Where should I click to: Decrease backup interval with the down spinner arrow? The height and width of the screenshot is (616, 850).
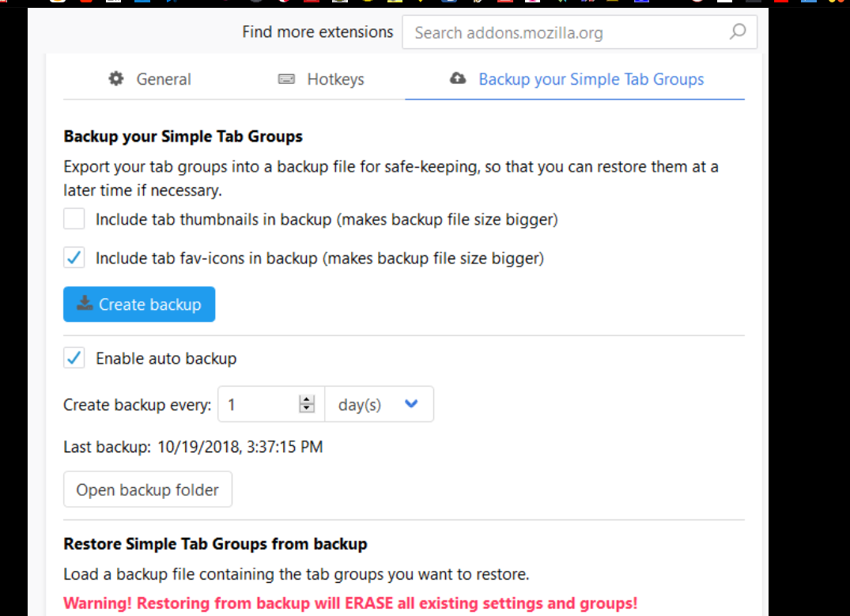click(x=307, y=409)
